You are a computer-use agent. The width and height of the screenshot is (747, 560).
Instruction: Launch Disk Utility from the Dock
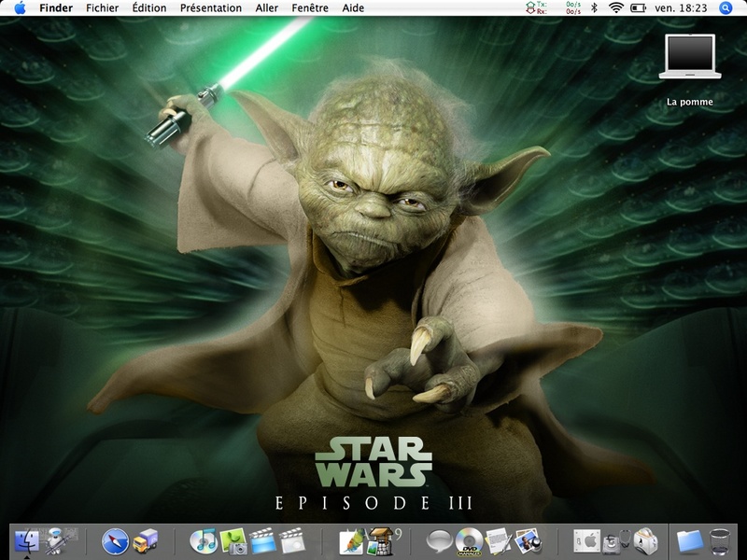(x=616, y=541)
